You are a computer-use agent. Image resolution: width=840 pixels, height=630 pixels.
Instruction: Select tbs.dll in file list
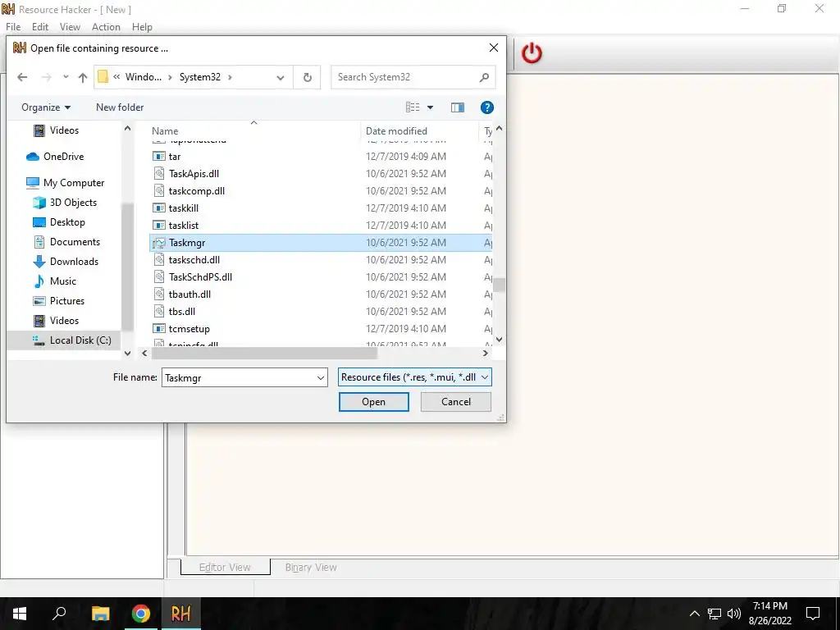tap(321, 312)
